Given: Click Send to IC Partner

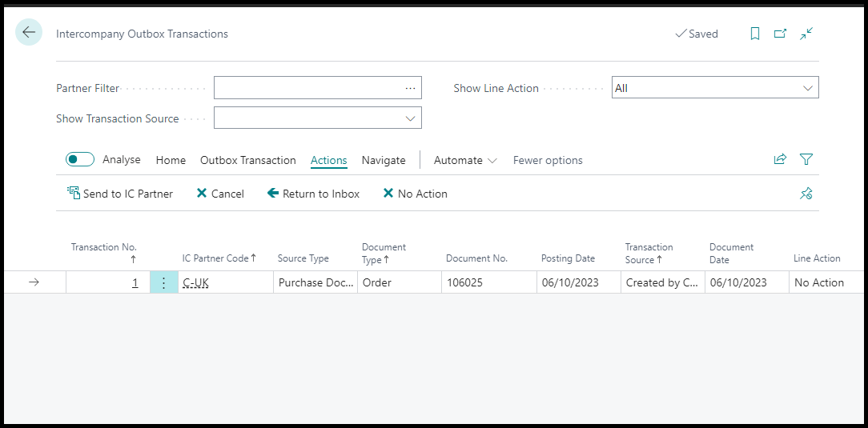Looking at the screenshot, I should point(120,194).
